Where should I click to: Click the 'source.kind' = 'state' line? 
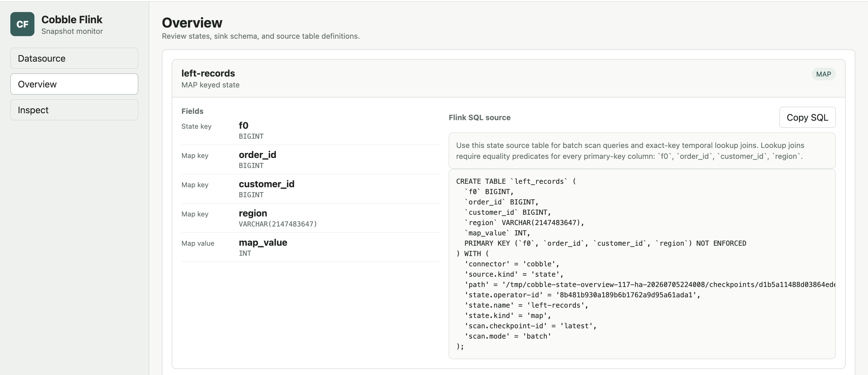coord(514,274)
